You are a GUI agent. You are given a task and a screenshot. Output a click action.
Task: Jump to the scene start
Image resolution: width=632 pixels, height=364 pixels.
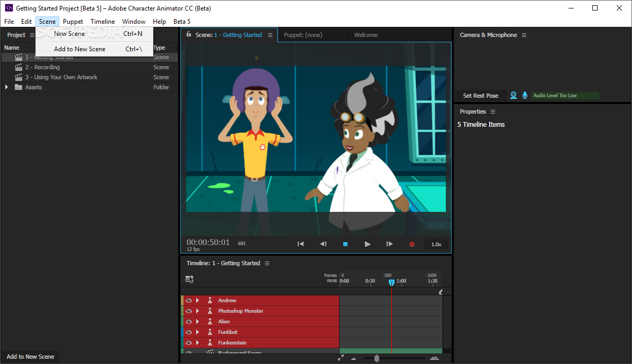click(x=300, y=244)
